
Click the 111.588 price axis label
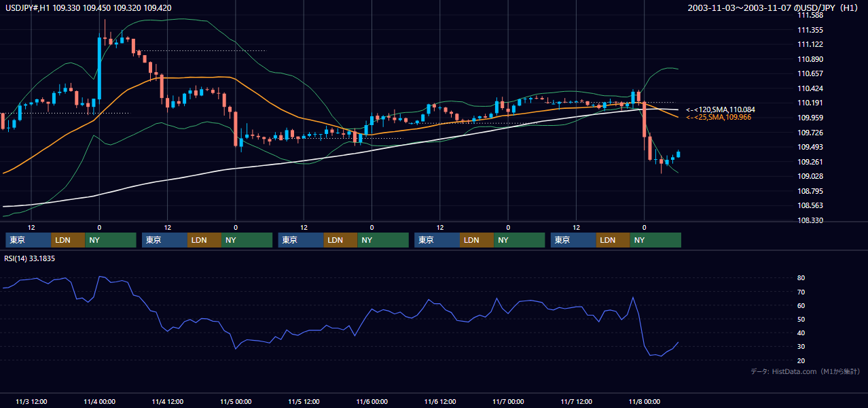(810, 15)
